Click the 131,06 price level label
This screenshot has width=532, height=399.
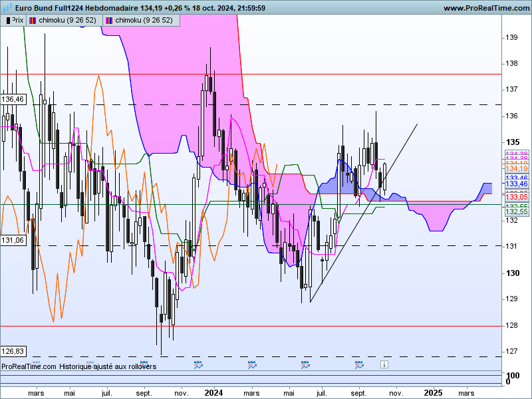pyautogui.click(x=13, y=241)
